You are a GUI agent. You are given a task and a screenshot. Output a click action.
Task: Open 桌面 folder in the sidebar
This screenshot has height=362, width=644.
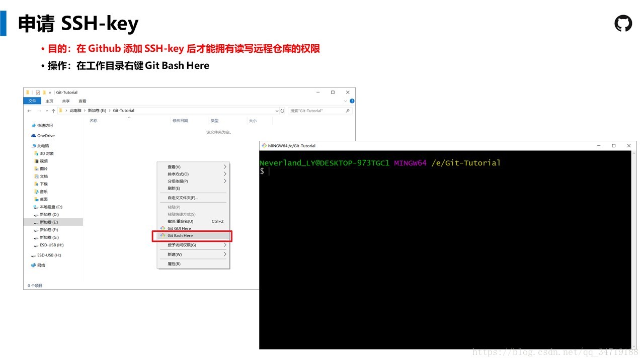pos(44,199)
